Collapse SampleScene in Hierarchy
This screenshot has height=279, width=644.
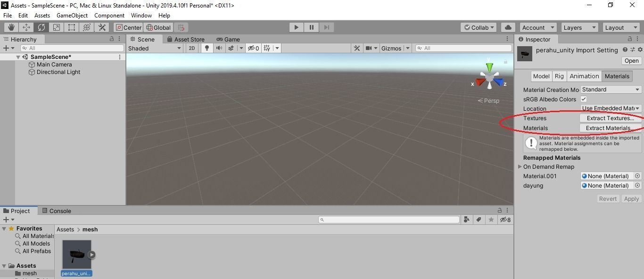(18, 57)
